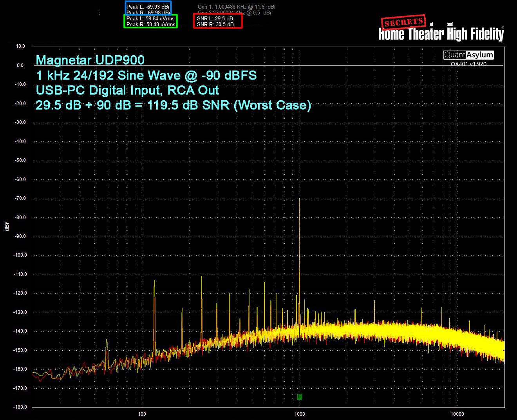
Task: Click the -70.0 y-axis value
Action: (x=20, y=198)
